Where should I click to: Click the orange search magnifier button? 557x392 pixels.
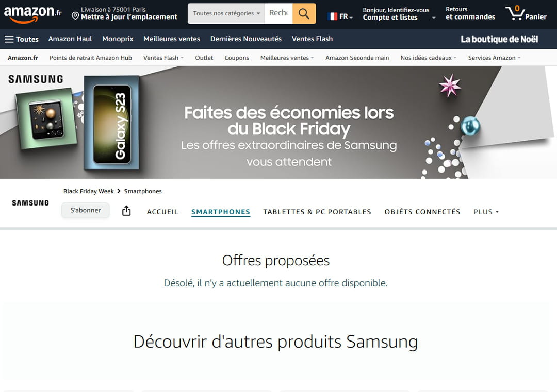coord(304,13)
